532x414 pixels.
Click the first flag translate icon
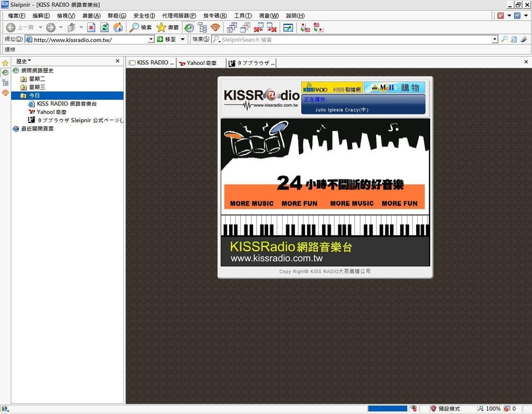click(305, 28)
